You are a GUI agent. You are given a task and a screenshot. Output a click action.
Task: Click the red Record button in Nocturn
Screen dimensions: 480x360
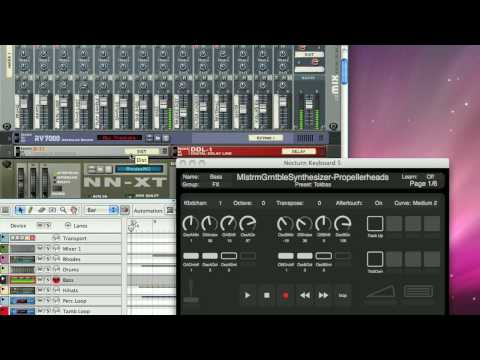[x=285, y=295]
